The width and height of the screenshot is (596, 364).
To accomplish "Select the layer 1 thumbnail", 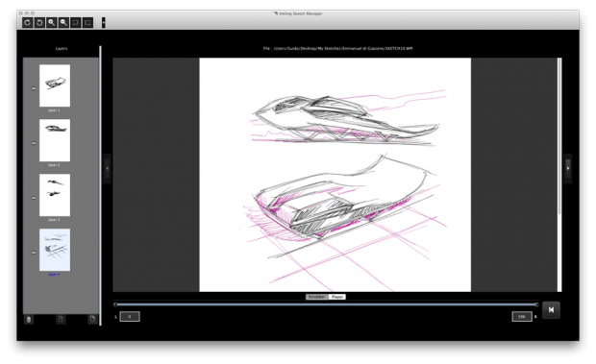I will pos(55,85).
